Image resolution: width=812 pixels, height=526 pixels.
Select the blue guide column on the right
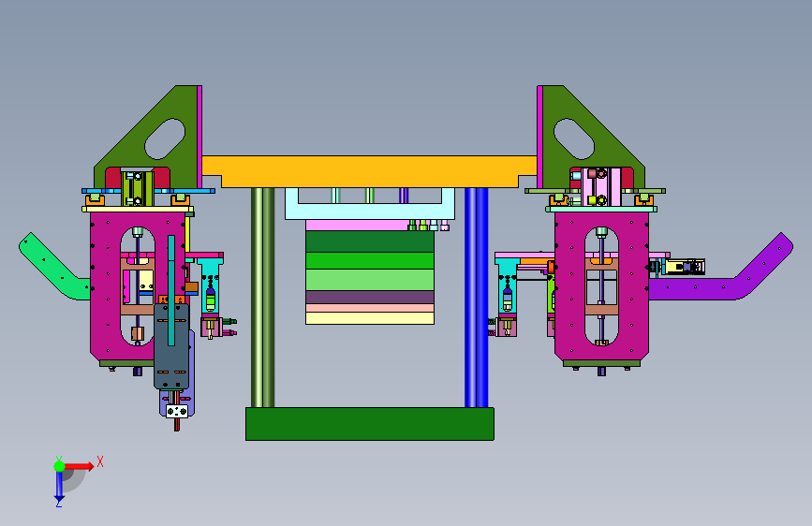477,298
